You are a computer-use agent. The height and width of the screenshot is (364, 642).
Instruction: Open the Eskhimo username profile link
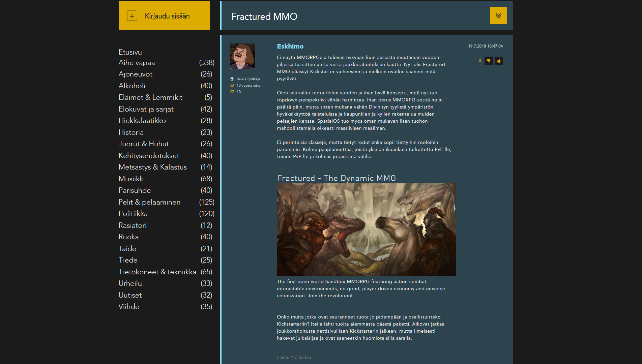click(290, 46)
